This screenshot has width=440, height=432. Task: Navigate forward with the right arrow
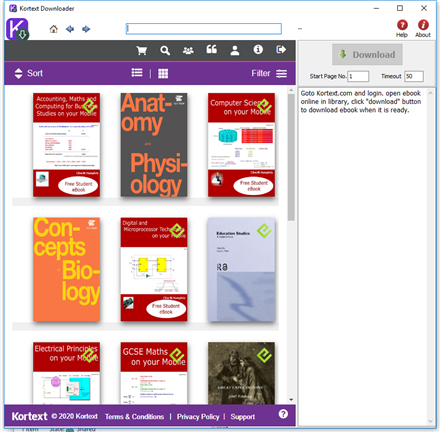86,29
